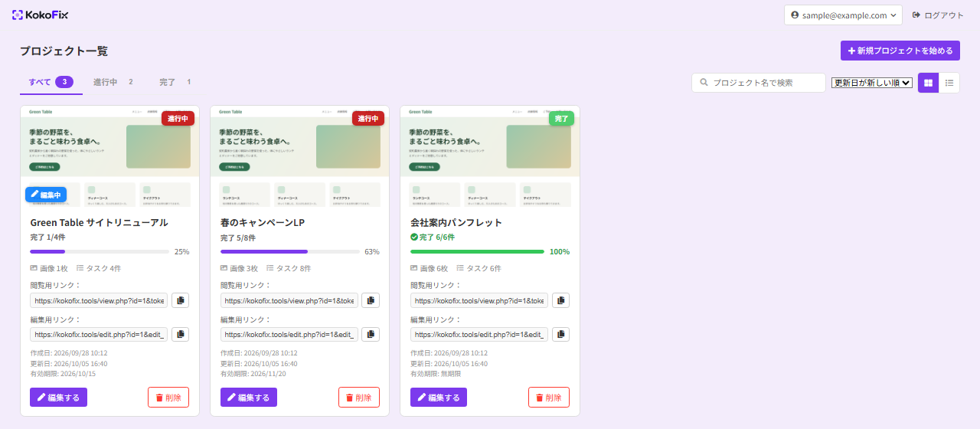
Task: Click the 会社案内パンフレット title
Action: pos(456,222)
